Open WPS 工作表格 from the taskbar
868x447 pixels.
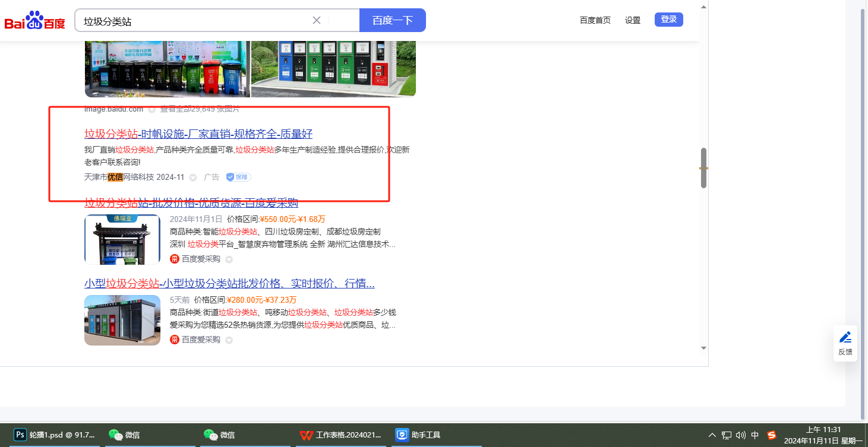point(341,435)
